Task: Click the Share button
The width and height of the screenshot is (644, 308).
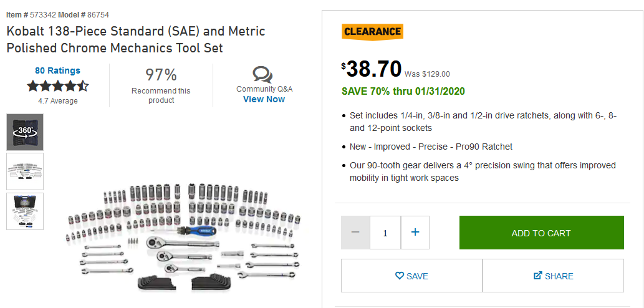Action: coord(553,276)
